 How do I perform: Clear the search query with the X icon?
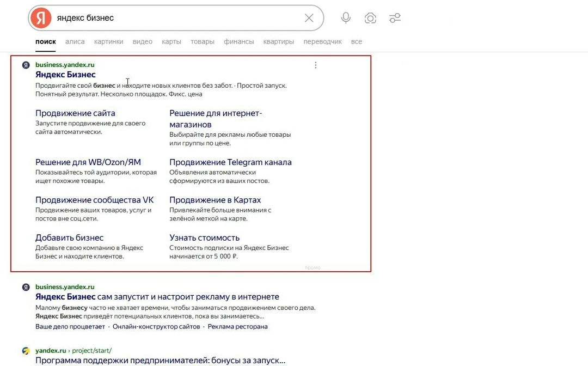click(x=309, y=18)
